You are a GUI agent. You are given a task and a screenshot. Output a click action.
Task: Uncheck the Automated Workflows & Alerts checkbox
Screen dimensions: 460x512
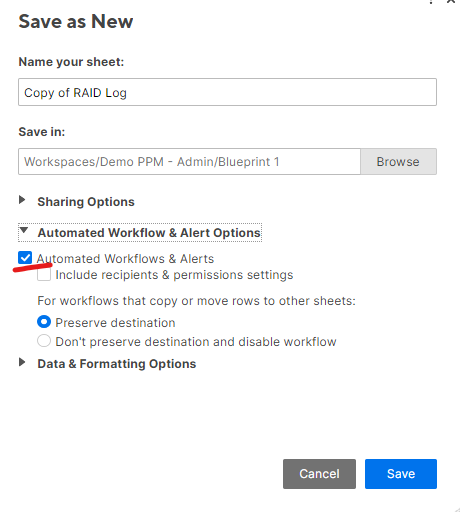[25, 258]
